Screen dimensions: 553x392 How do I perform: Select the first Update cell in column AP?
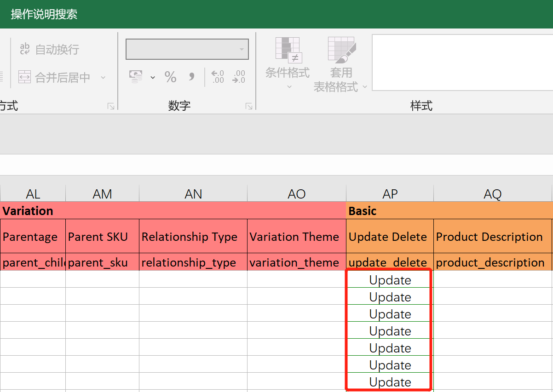pos(390,279)
